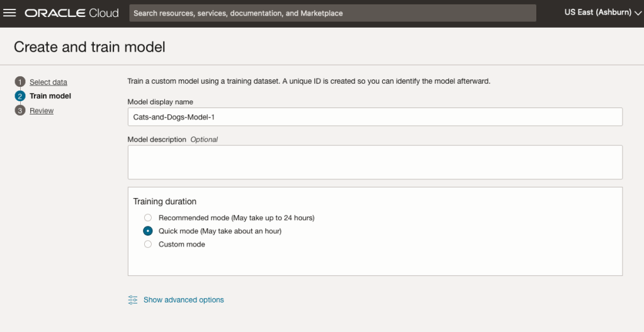Click the step 1 circle icon
The height and width of the screenshot is (332, 644).
click(x=20, y=82)
